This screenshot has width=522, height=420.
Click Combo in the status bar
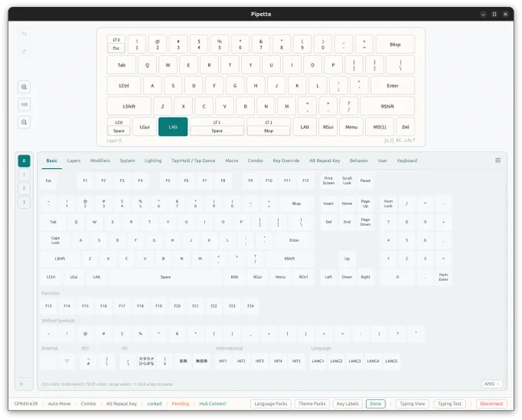point(88,404)
